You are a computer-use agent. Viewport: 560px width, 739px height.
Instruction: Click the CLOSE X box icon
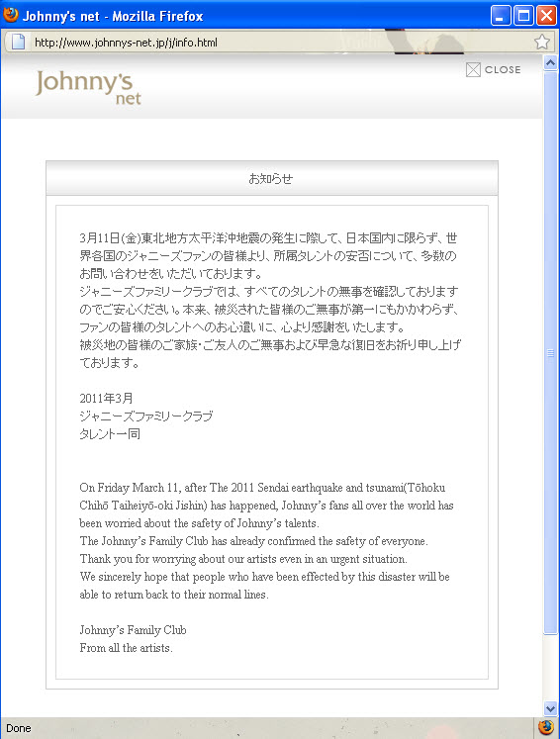click(x=473, y=70)
